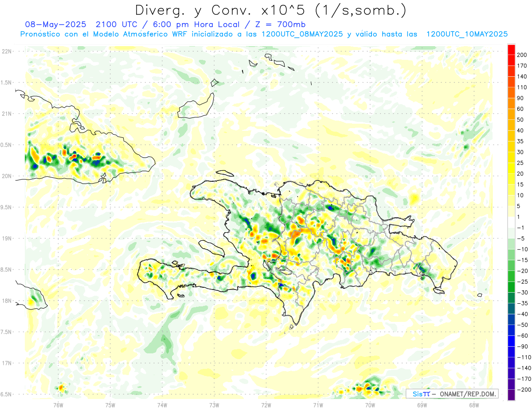Click the "SisTT - ONAMET/REP.DOM." credit box
The image size is (532, 411).
(x=452, y=394)
